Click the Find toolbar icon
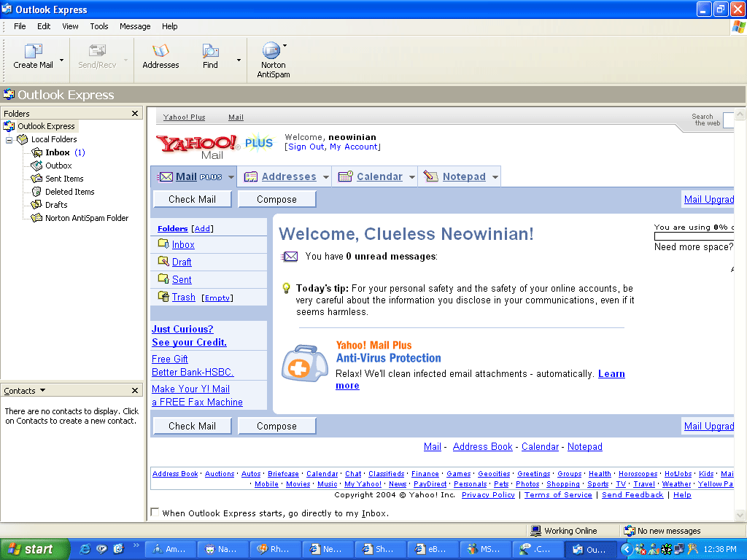The width and height of the screenshot is (747, 560). 210,51
